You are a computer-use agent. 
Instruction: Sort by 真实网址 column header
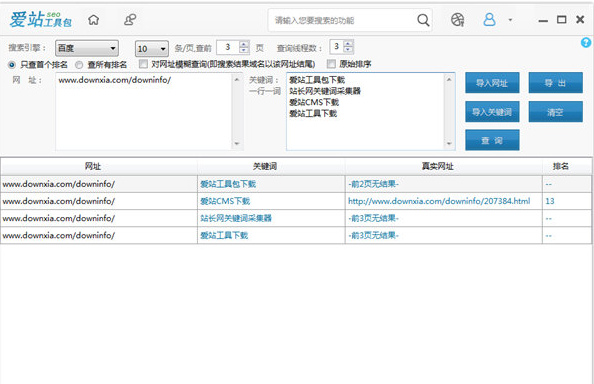tap(444, 166)
